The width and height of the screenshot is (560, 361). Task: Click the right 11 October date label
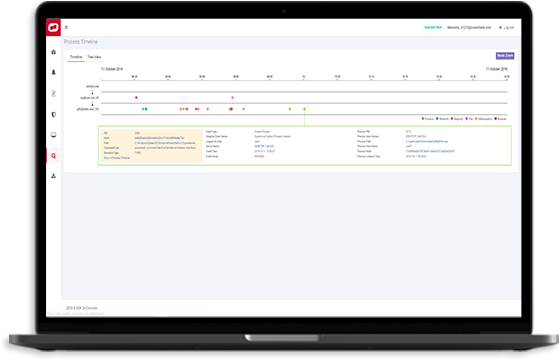496,69
